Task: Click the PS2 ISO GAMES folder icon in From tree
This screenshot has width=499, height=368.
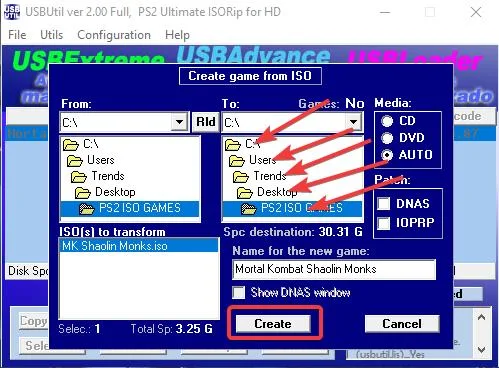Action: coord(87,209)
